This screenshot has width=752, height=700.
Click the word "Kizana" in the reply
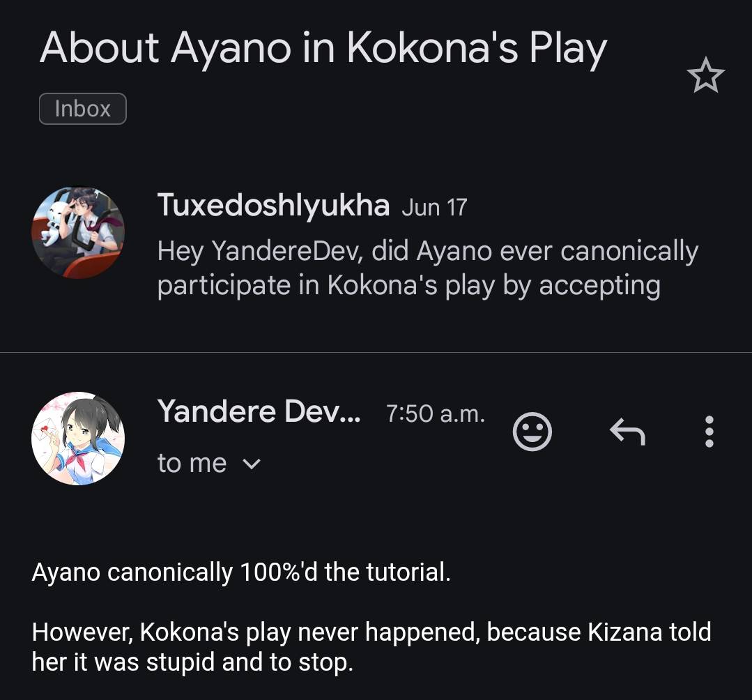pos(626,632)
